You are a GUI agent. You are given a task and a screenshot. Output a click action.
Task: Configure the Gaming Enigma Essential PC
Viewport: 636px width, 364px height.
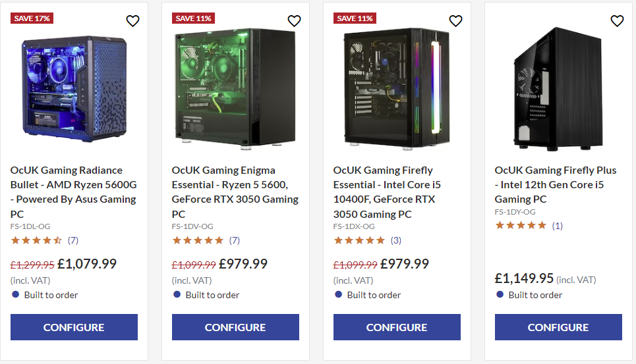[x=235, y=327]
